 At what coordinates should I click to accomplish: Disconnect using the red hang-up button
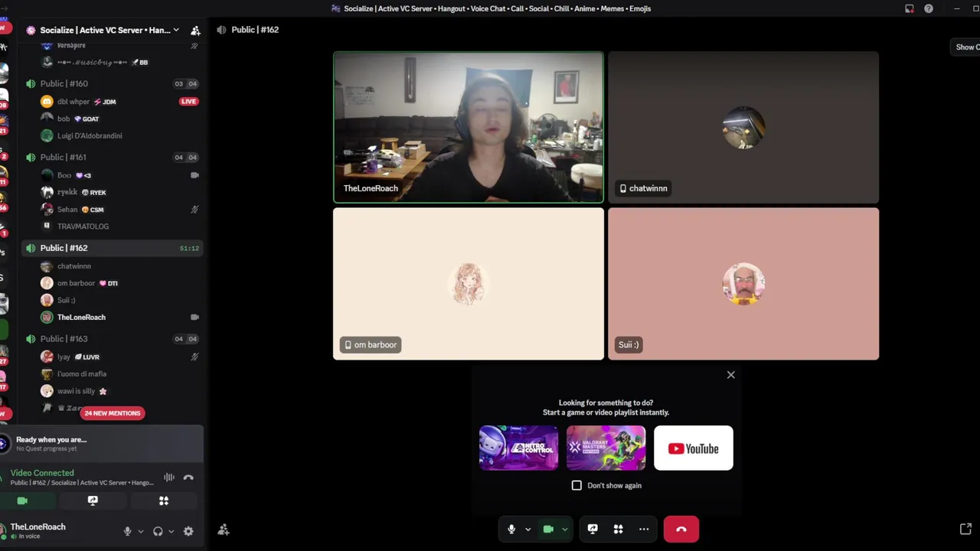click(x=681, y=529)
